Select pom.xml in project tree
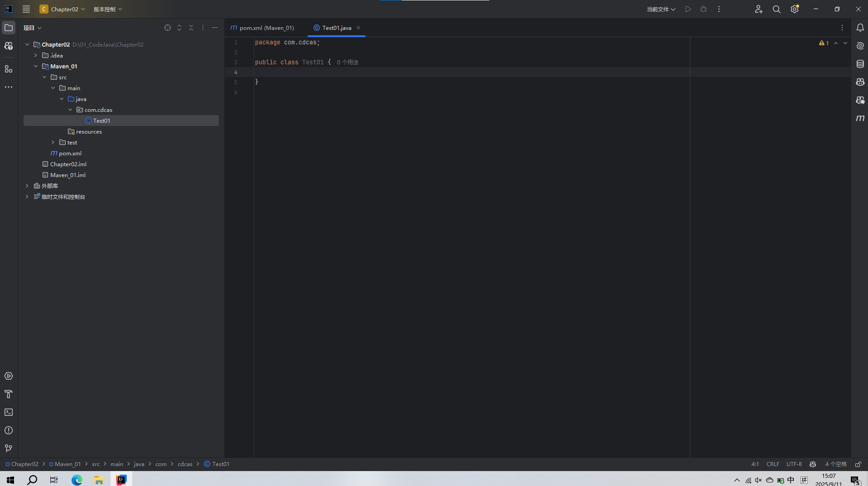This screenshot has width=868, height=486. coord(70,153)
